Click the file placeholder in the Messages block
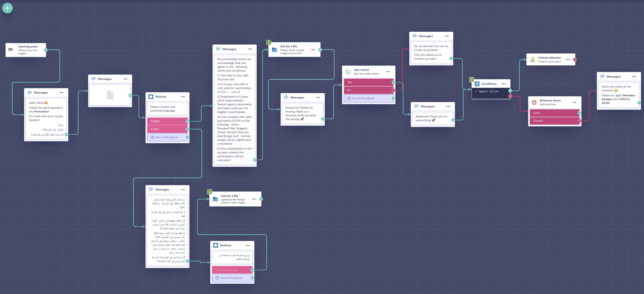Viewport: 644px width, 294px height. [110, 95]
